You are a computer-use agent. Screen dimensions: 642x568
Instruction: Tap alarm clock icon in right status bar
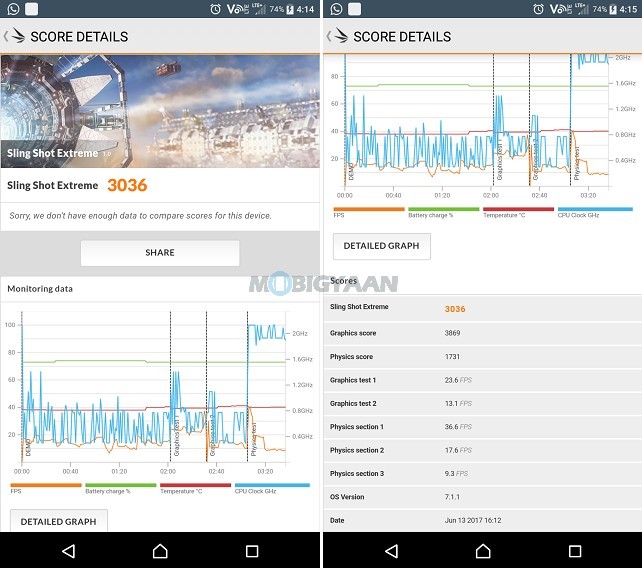[538, 9]
